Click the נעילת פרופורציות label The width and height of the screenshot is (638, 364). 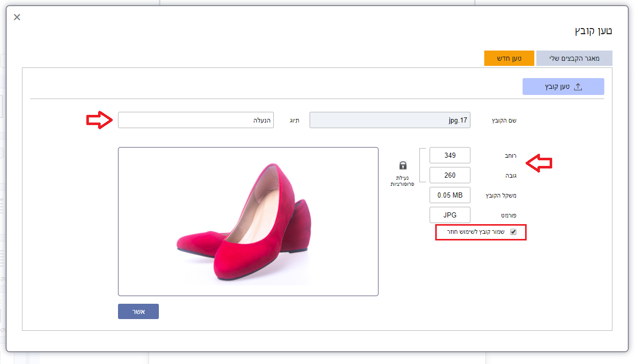pos(403,180)
